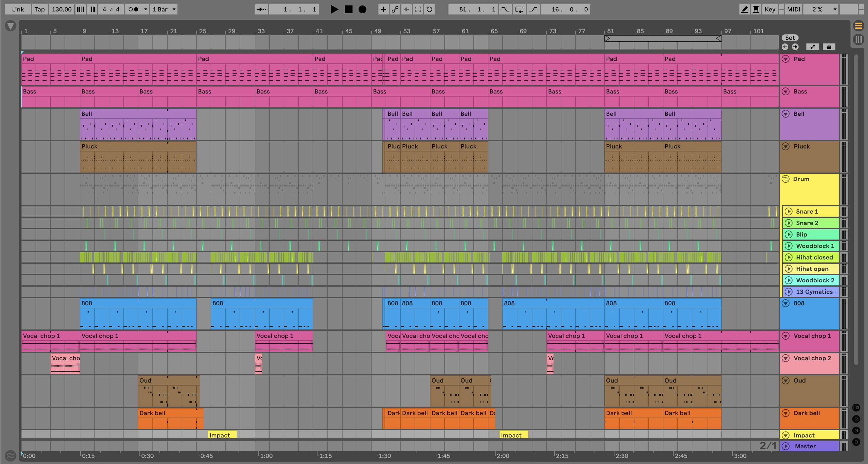
Task: Click the Set locator button
Action: [x=790, y=38]
